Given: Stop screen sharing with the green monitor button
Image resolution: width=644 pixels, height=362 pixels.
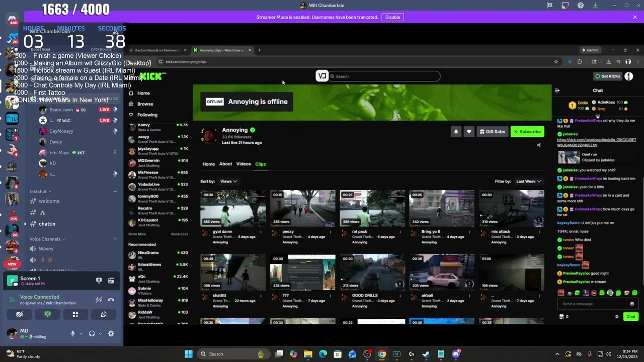Looking at the screenshot, I should pos(47,314).
